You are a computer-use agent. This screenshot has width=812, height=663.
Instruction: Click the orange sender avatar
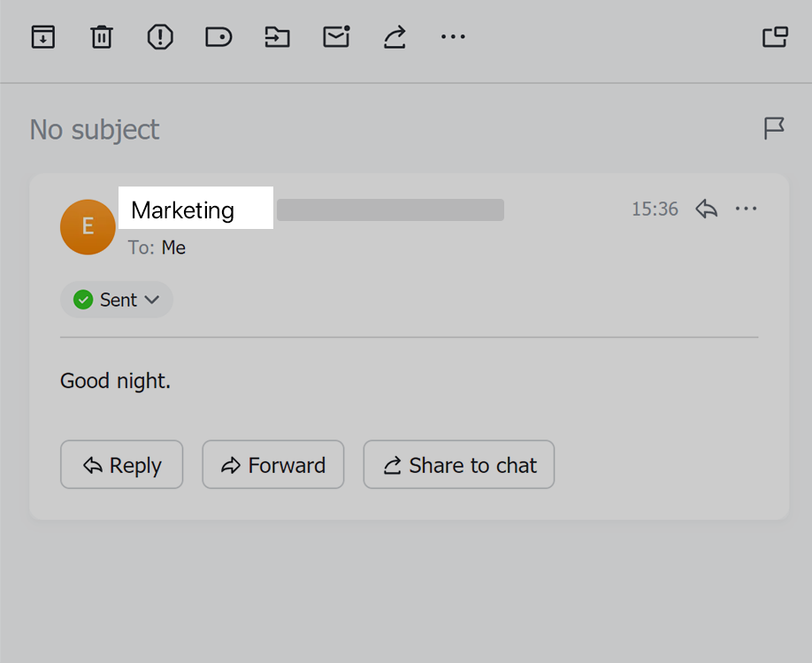click(88, 226)
